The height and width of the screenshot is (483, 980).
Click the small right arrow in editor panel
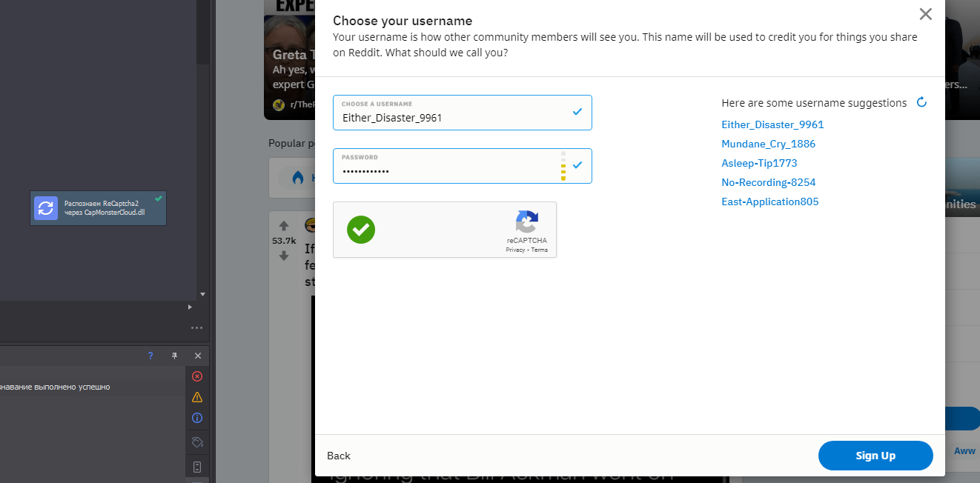pos(190,307)
